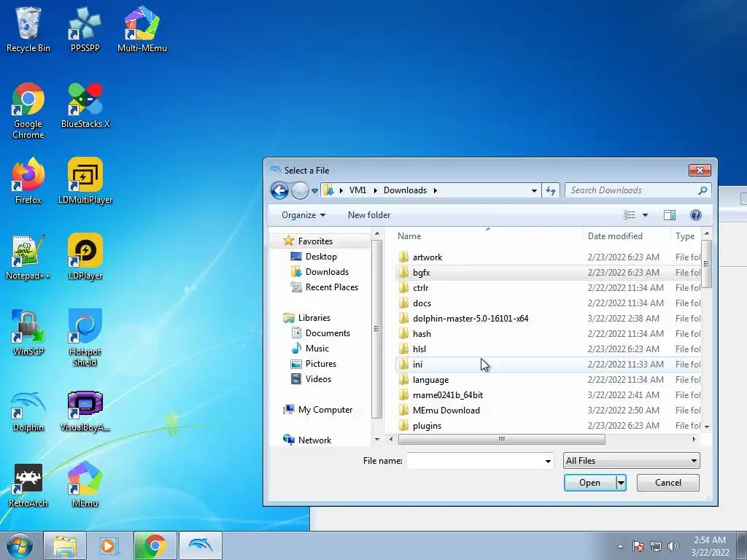Screen dimensions: 747x560
Task: Click the File name input field
Action: pyautogui.click(x=480, y=461)
